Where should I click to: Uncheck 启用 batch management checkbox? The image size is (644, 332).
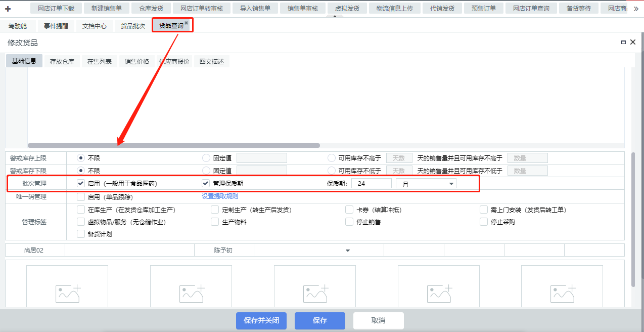pyautogui.click(x=81, y=183)
